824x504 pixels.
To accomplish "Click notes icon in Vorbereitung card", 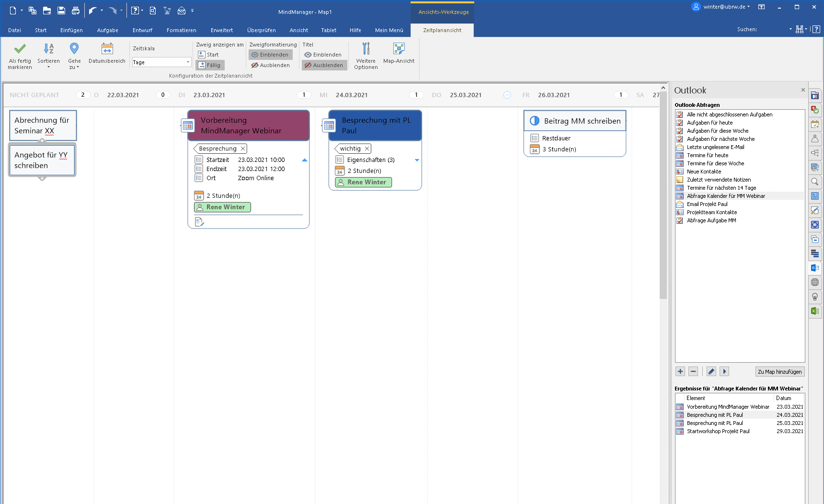I will click(200, 222).
